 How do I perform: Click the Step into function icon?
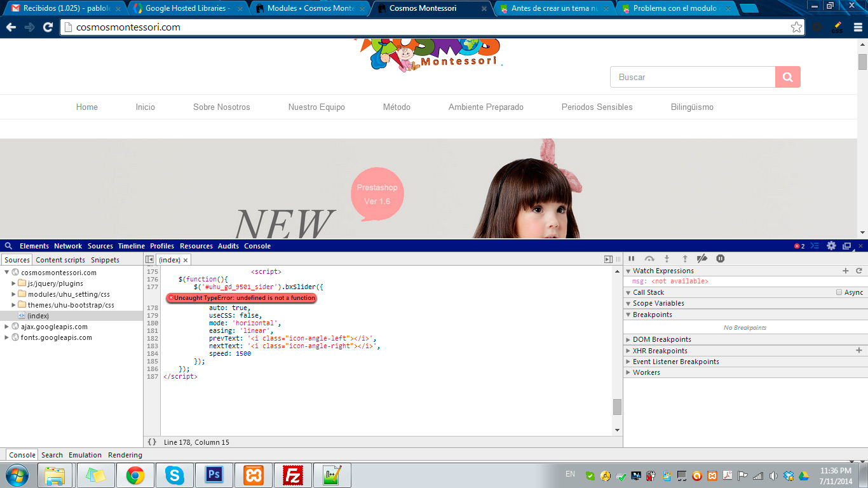point(667,259)
